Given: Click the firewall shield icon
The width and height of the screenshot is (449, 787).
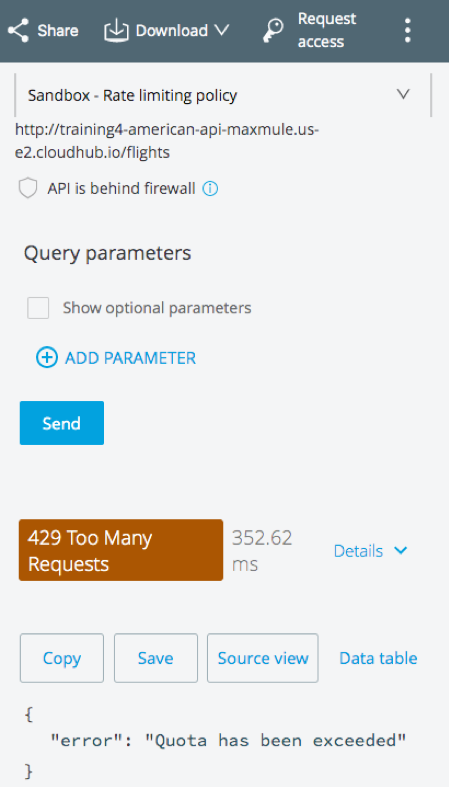Looking at the screenshot, I should [x=28, y=189].
